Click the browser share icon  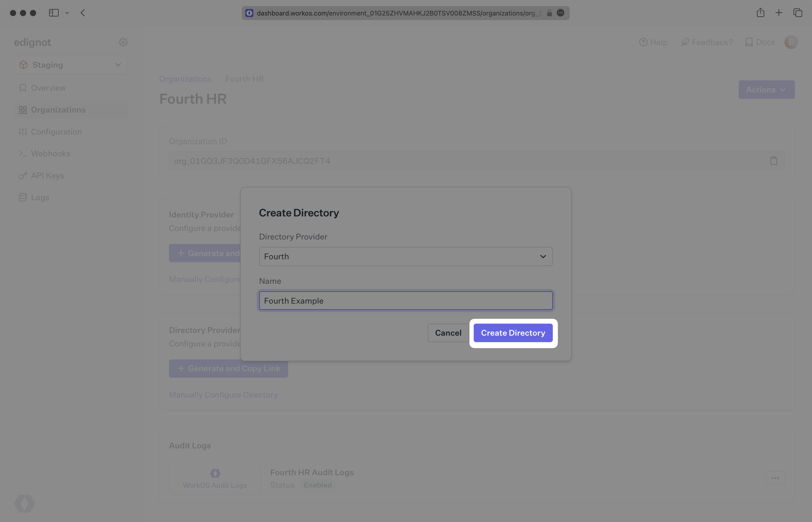tap(760, 13)
